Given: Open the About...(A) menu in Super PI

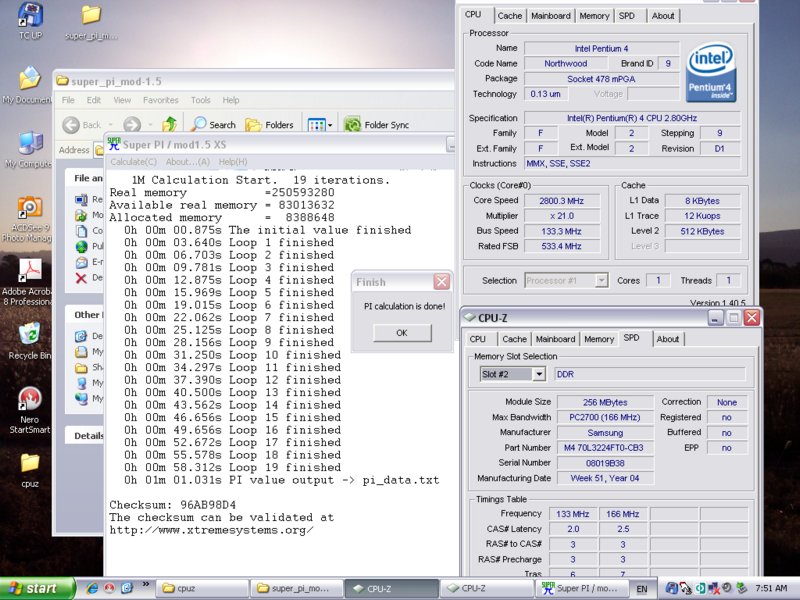Looking at the screenshot, I should click(187, 162).
